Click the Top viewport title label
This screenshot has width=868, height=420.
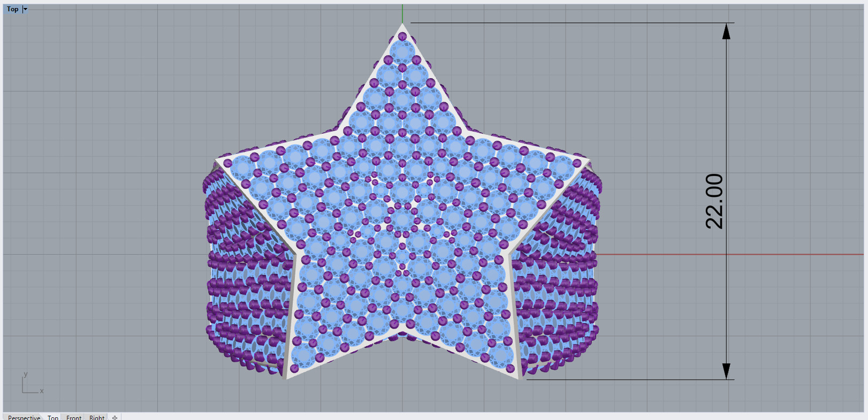tap(13, 9)
